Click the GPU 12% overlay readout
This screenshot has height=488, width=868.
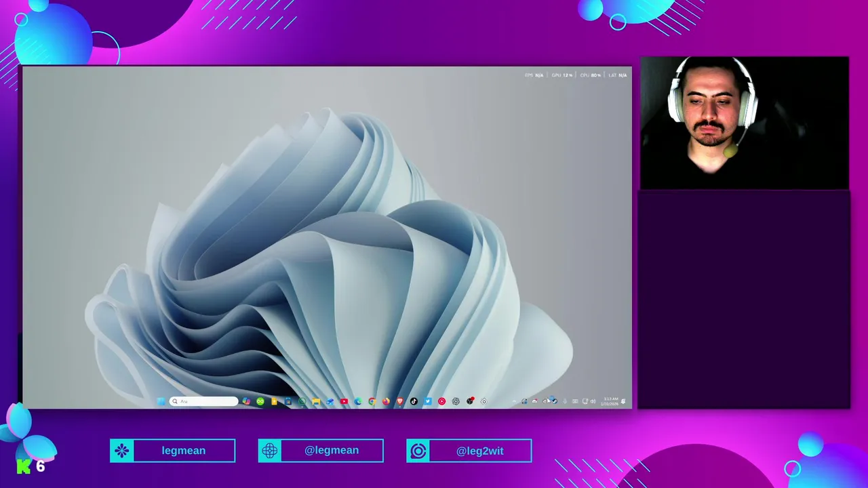(561, 75)
